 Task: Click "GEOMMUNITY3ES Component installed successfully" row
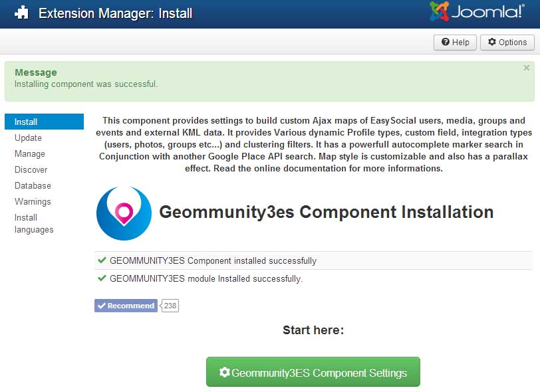coord(313,260)
